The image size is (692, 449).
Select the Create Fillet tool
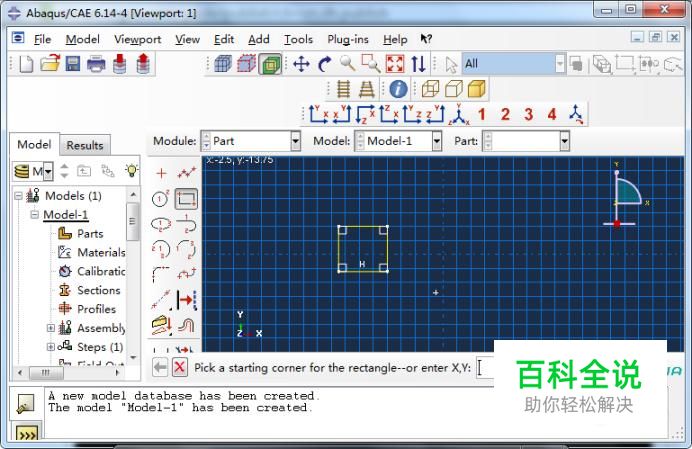click(x=160, y=275)
